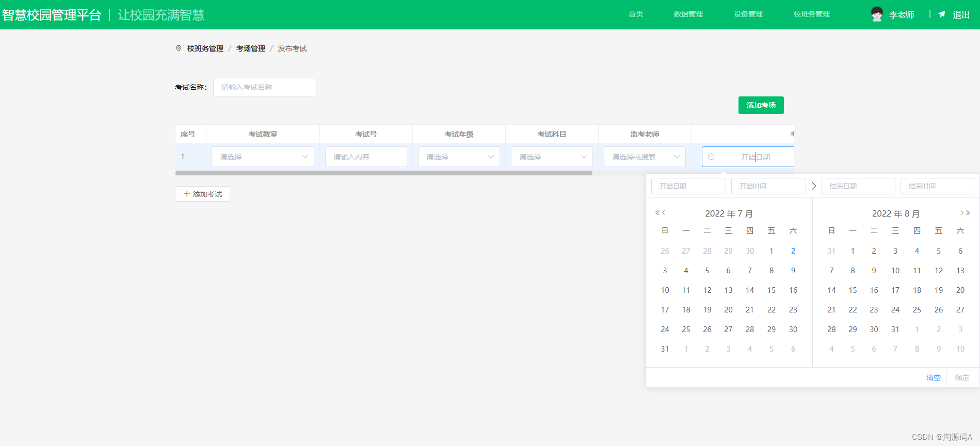Image resolution: width=980 pixels, height=446 pixels.
Task: Select July 15 in the calendar
Action: click(x=772, y=290)
